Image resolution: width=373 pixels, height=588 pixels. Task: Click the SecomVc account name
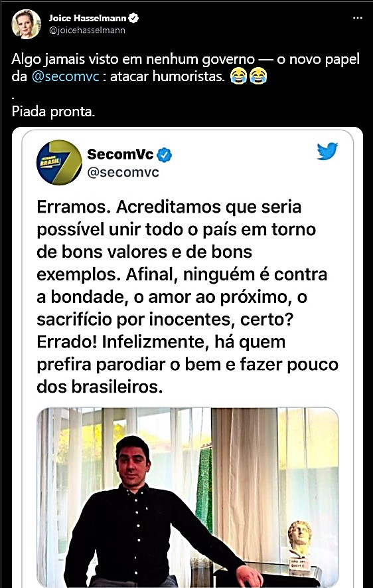click(x=120, y=154)
